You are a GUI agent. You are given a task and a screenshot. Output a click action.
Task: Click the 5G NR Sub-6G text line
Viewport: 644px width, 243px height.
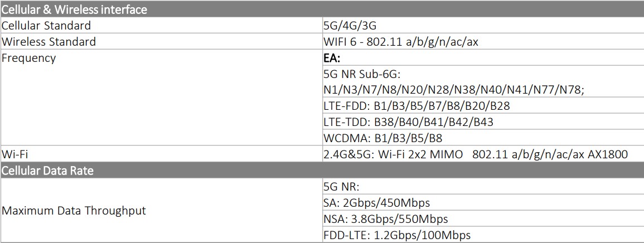362,74
